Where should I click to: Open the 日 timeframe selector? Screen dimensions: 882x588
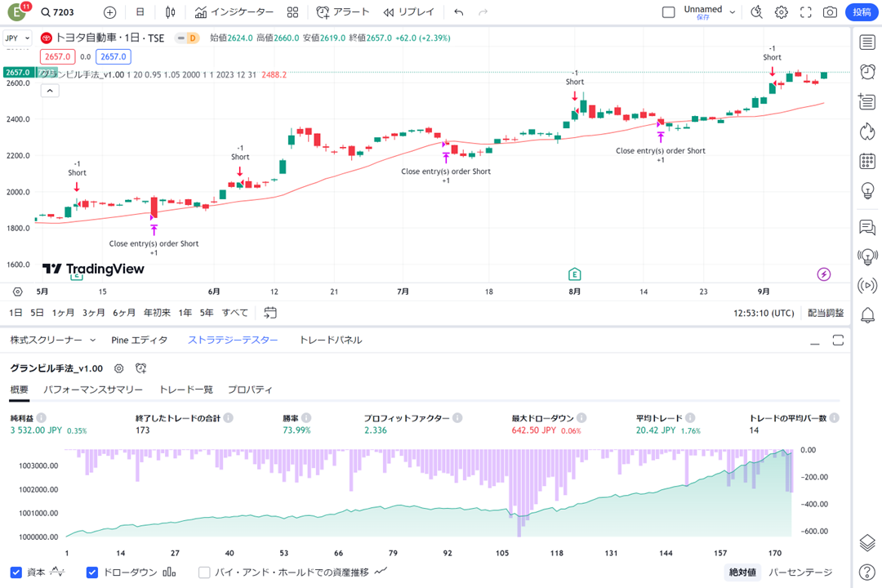(x=140, y=12)
